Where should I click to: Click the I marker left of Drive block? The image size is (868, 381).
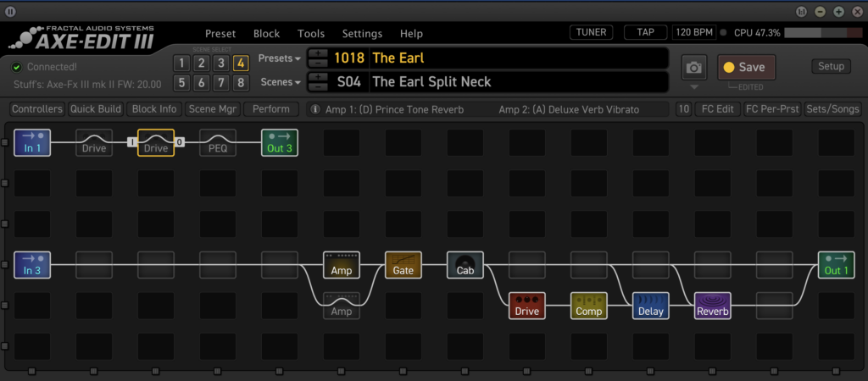click(131, 142)
